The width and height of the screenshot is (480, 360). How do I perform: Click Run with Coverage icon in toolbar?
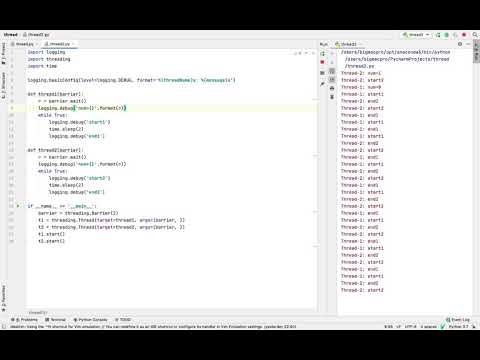coord(455,35)
